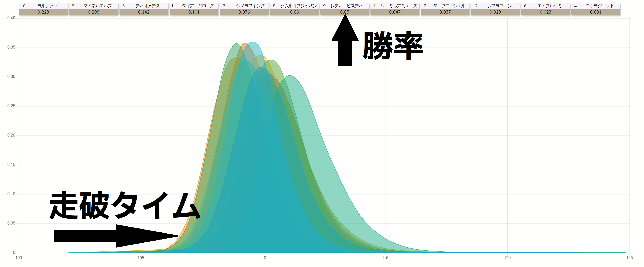Viewport: 644px width, 267px height.
Task: Click the 0.076 win rate value
Action: click(x=244, y=12)
